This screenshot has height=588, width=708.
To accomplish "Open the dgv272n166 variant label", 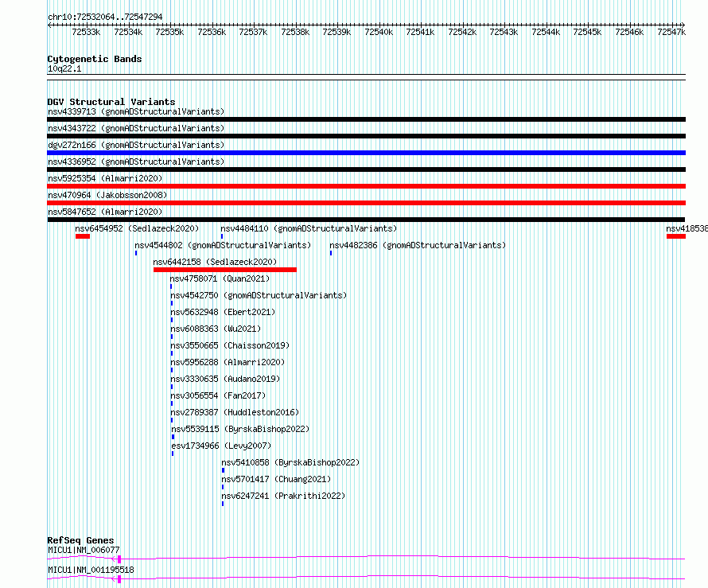I will (136, 145).
